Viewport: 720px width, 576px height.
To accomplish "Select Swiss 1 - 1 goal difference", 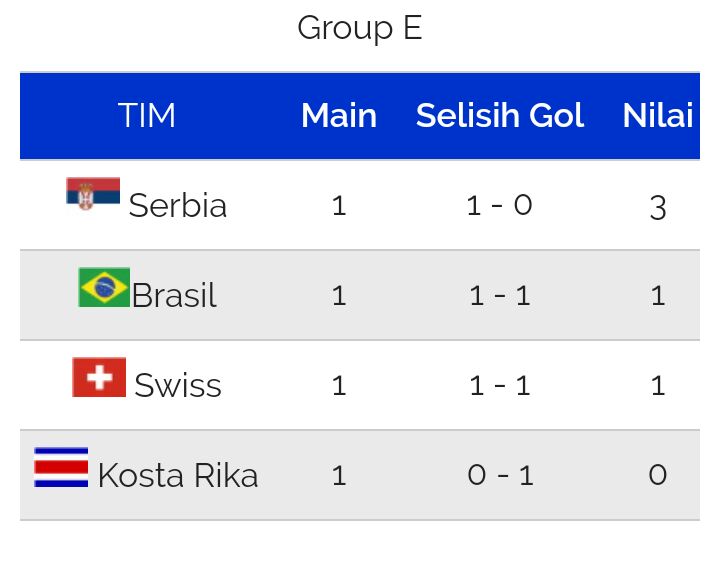I will click(500, 385).
